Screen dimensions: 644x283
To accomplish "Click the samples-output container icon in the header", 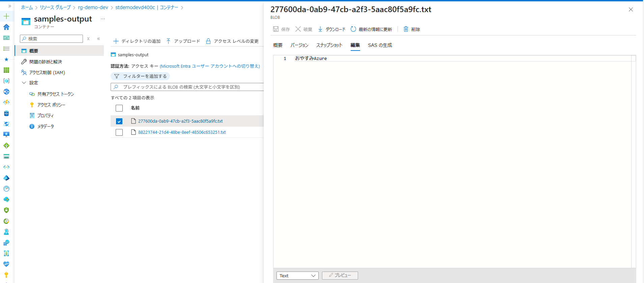I will point(26,22).
